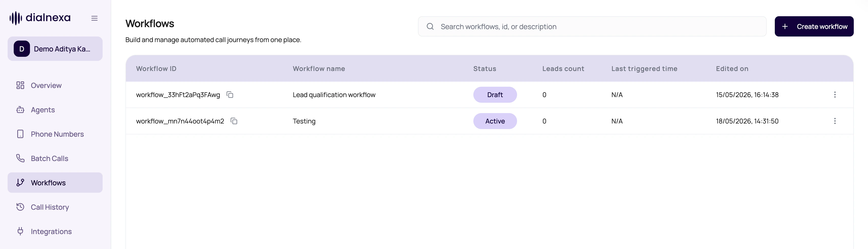Image resolution: width=868 pixels, height=249 pixels.
Task: Open Call History page
Action: click(x=55, y=207)
